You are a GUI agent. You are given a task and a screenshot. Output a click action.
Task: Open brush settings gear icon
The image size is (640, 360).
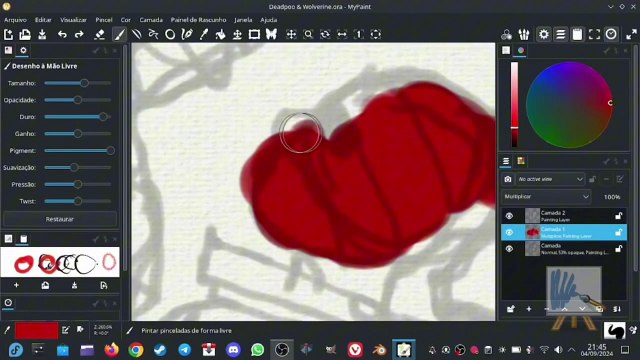(x=544, y=35)
